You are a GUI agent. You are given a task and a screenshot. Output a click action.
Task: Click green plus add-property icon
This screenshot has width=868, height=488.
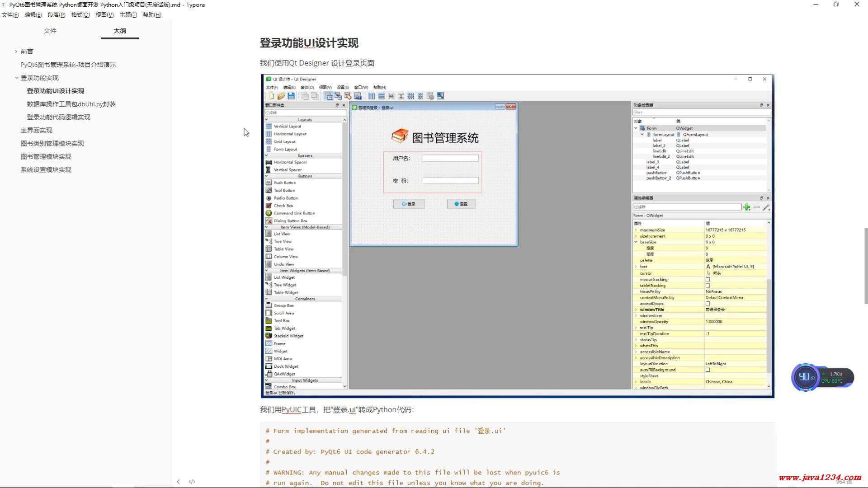tap(747, 207)
